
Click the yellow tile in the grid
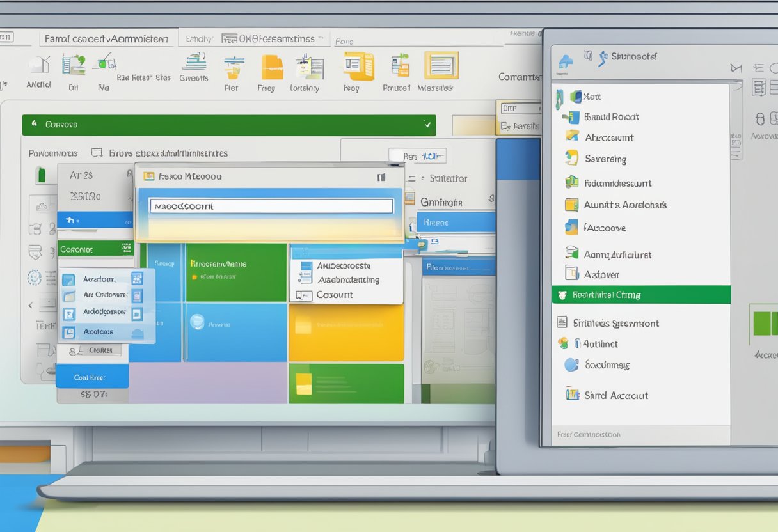(345, 332)
